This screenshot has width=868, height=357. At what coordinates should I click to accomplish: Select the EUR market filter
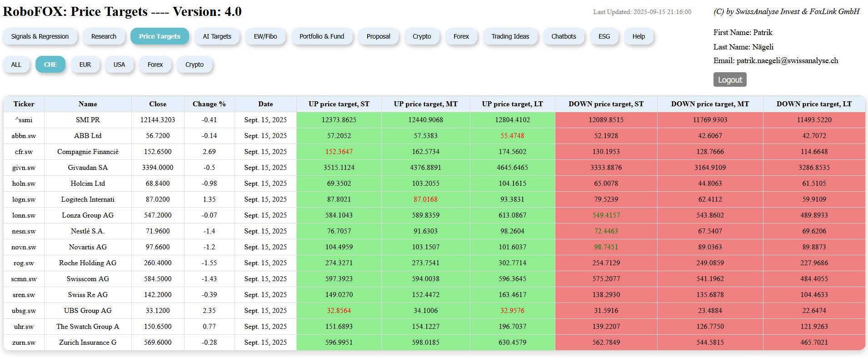(85, 64)
